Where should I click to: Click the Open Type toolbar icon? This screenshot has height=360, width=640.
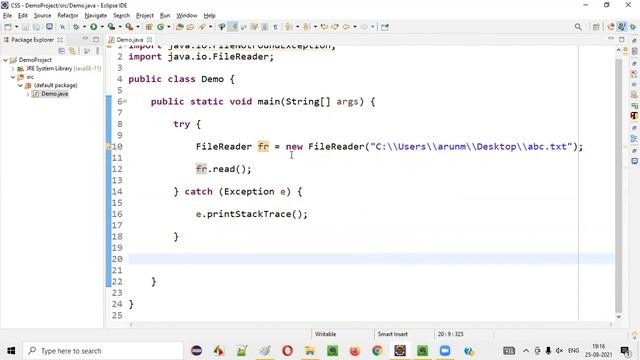pyautogui.click(x=179, y=27)
